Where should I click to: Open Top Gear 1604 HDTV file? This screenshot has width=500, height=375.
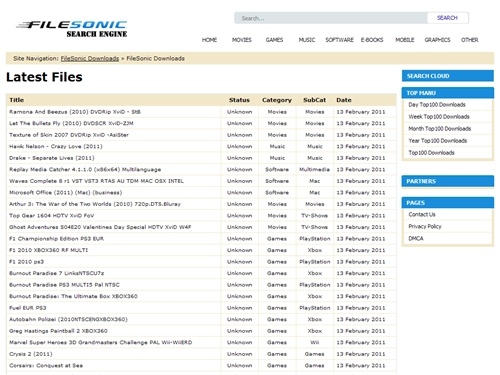(52, 215)
